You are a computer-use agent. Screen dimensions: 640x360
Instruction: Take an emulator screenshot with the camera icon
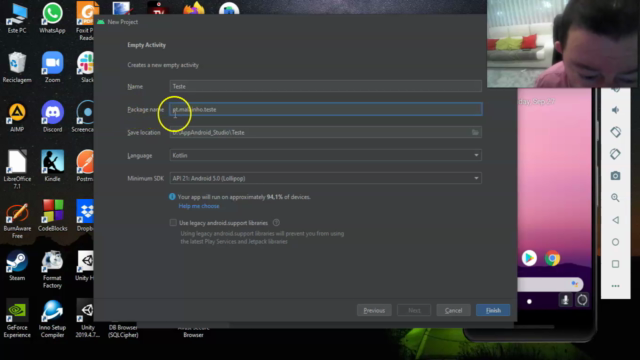(616, 176)
